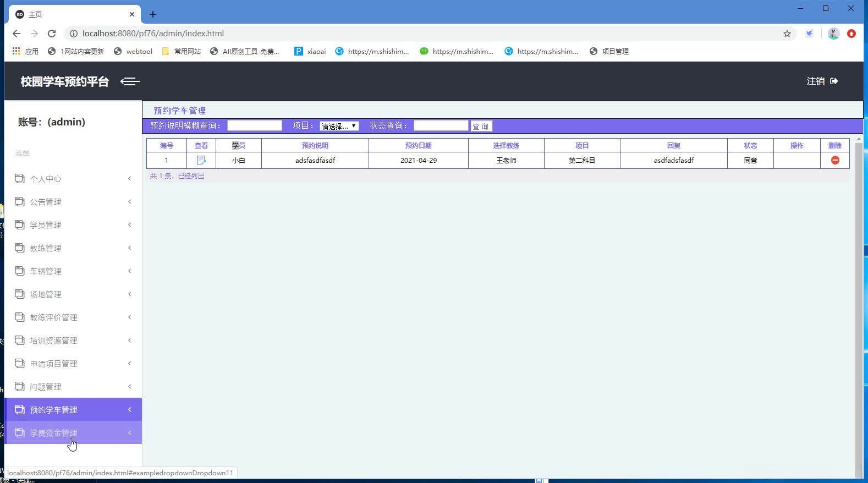868x483 pixels.
Task: Click the 车辆管理 sidebar icon
Action: coord(20,271)
